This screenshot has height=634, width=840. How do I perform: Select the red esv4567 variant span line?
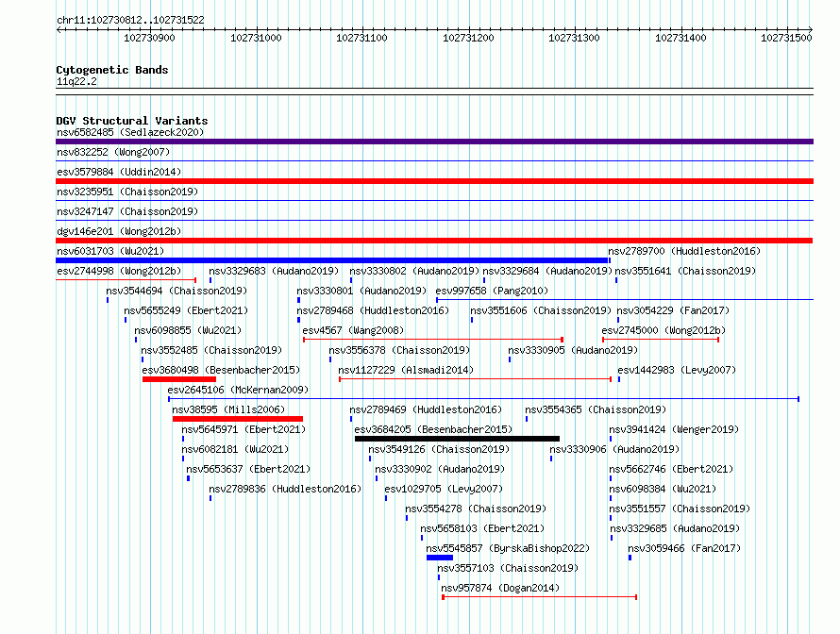tap(433, 340)
